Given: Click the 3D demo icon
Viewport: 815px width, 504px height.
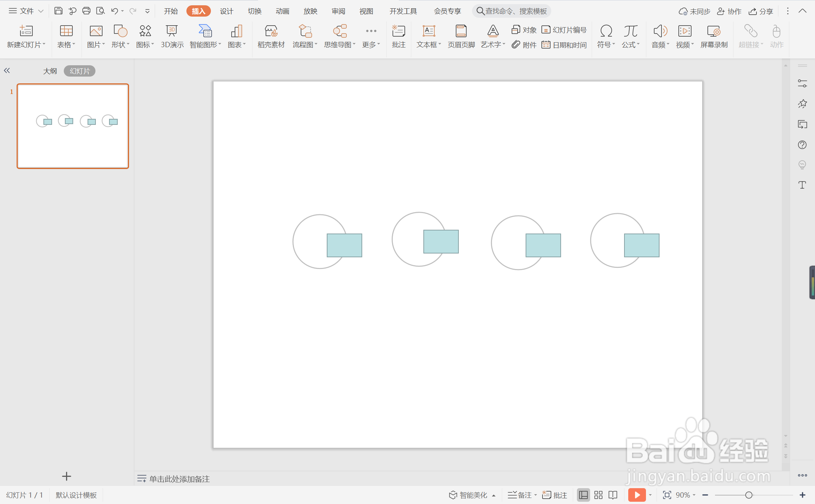Looking at the screenshot, I should (172, 31).
